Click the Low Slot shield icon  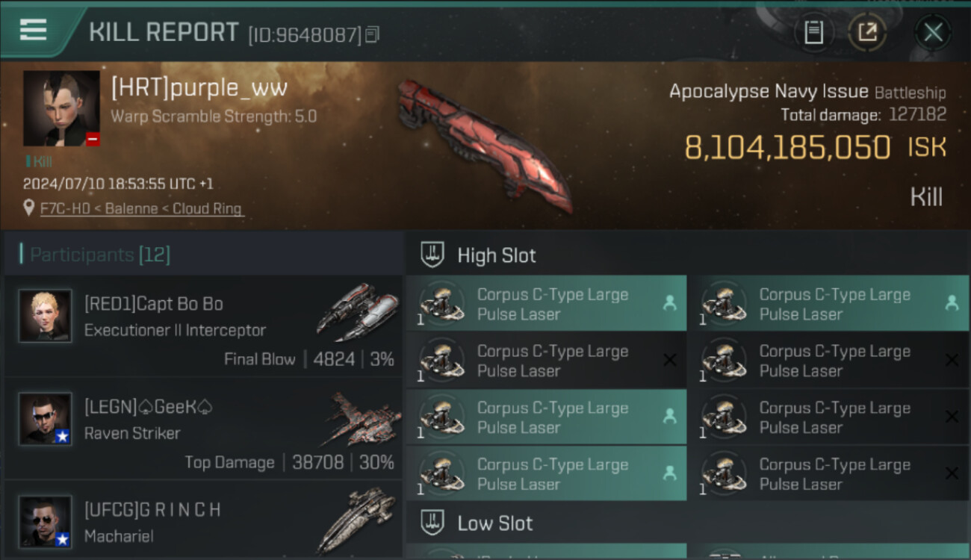433,523
